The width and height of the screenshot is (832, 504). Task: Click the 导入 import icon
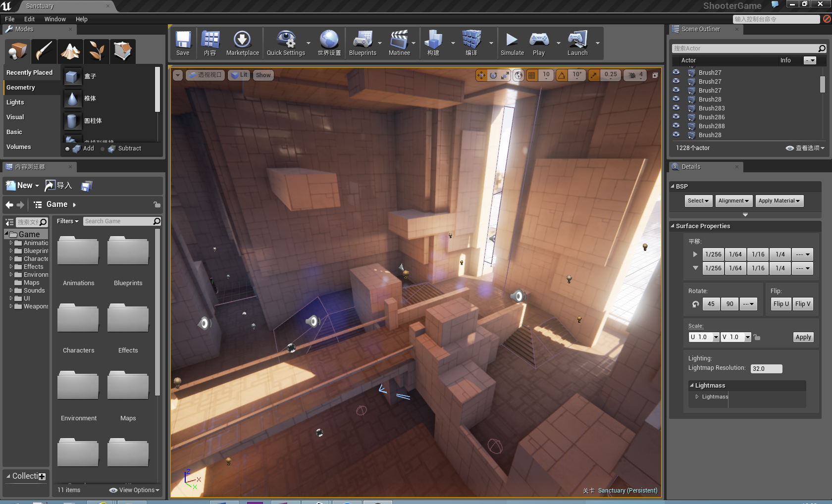(58, 186)
